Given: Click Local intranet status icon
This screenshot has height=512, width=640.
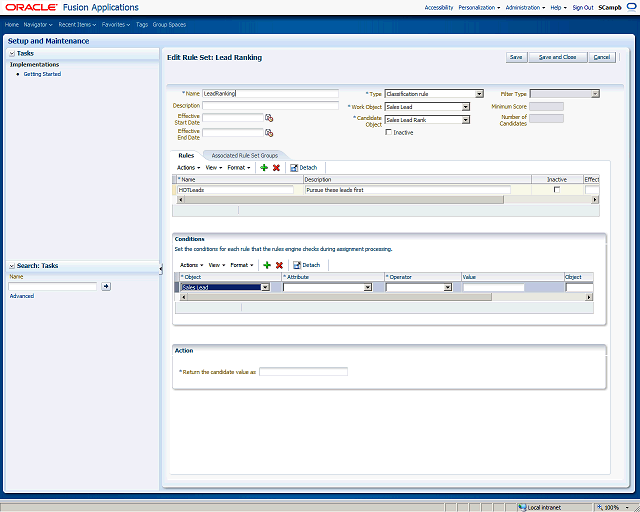Looking at the screenshot, I should point(522,507).
